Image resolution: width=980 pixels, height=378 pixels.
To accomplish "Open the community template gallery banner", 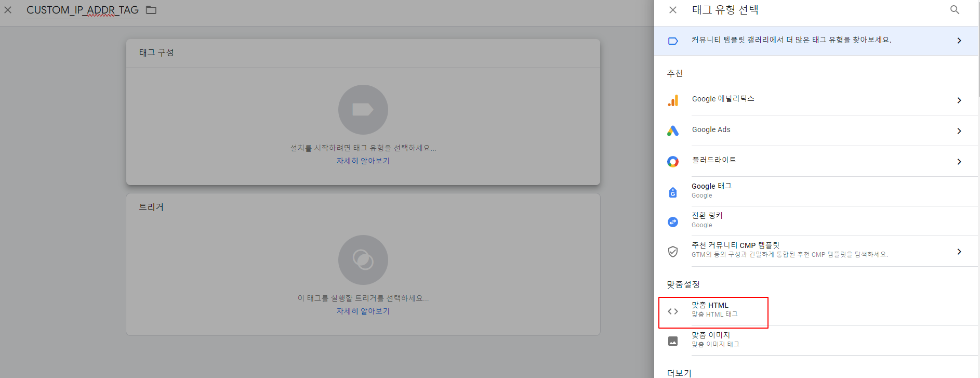I will tap(816, 41).
